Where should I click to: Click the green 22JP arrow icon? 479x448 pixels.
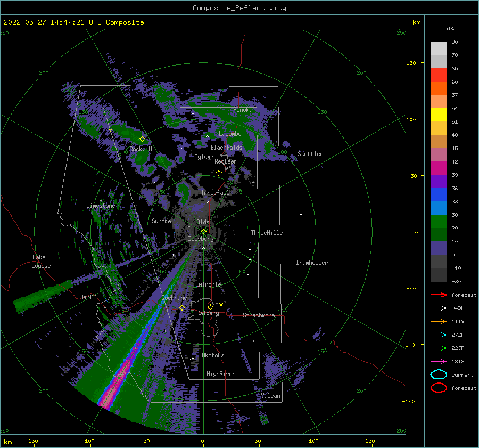[439, 348]
